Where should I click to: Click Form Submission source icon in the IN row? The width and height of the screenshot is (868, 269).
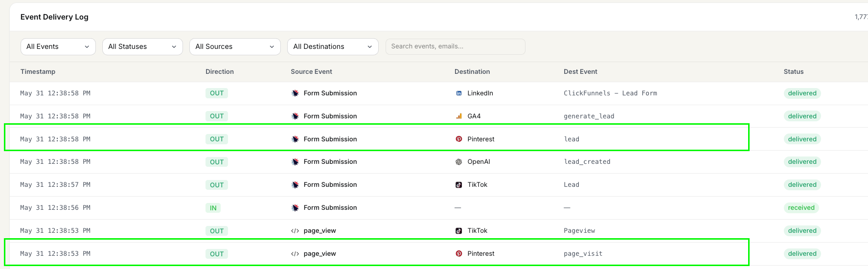coord(295,208)
